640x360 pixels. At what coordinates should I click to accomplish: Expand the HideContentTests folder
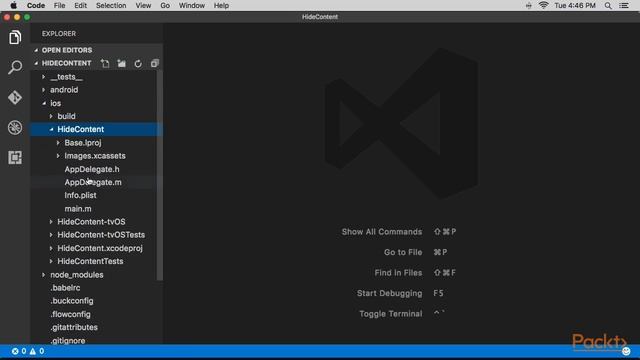51,261
